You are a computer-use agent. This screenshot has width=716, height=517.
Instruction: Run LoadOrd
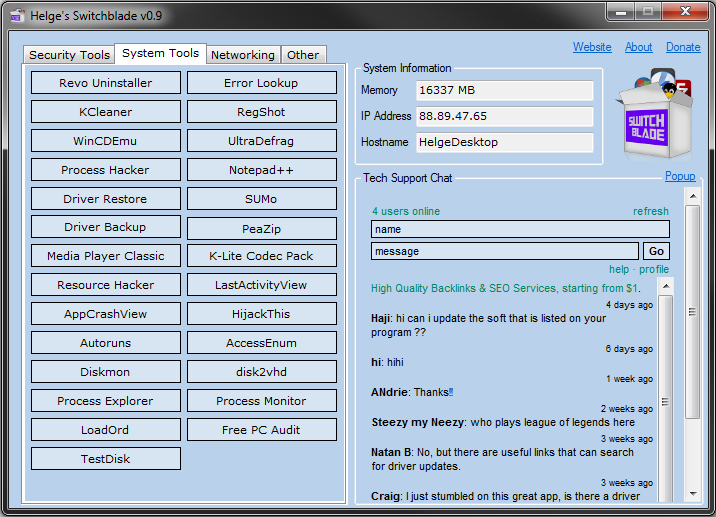tap(105, 430)
